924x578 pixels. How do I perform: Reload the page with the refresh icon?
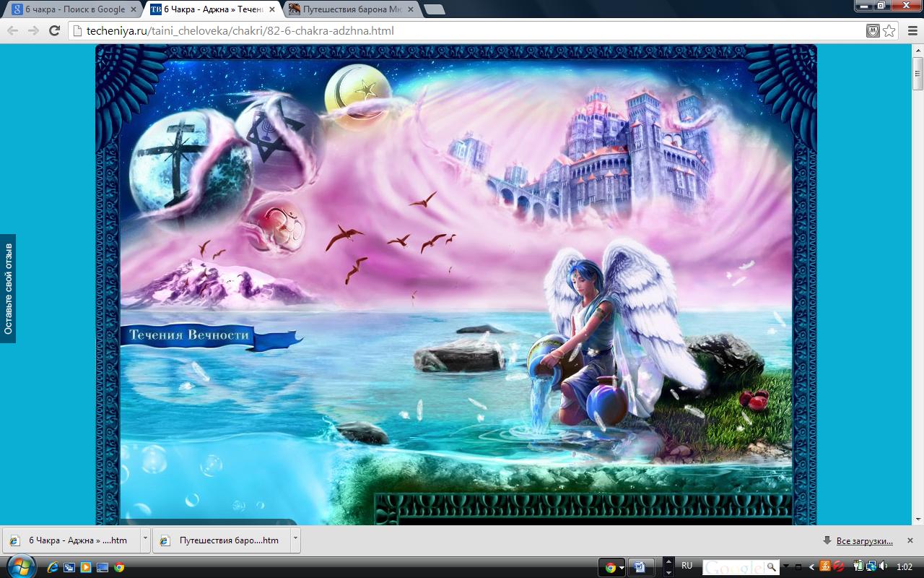[54, 30]
